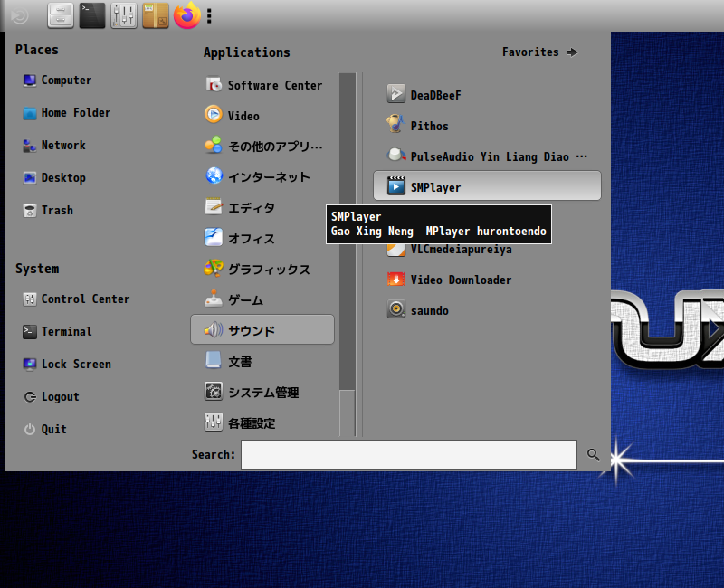Image resolution: width=724 pixels, height=588 pixels.
Task: Click Quit
Action: [44, 429]
